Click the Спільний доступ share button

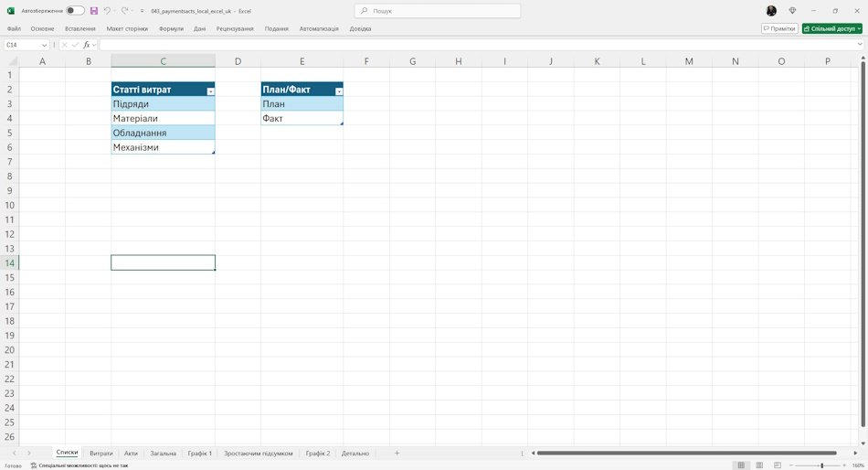pos(832,28)
